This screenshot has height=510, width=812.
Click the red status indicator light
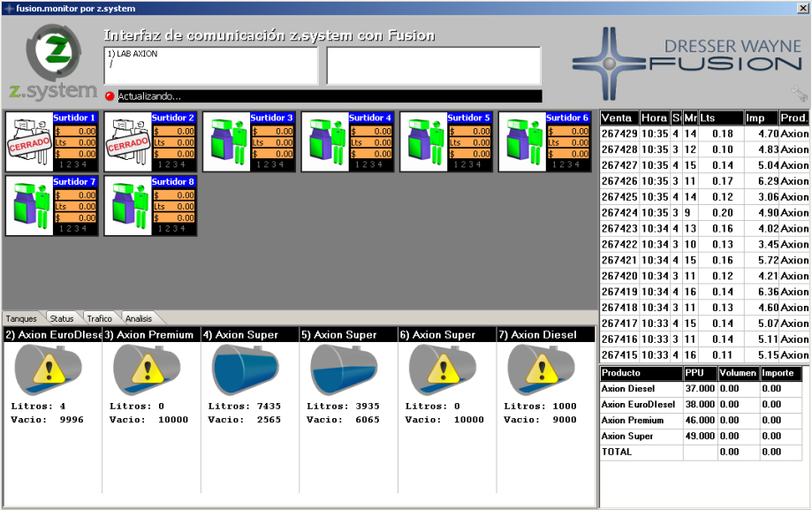[110, 96]
